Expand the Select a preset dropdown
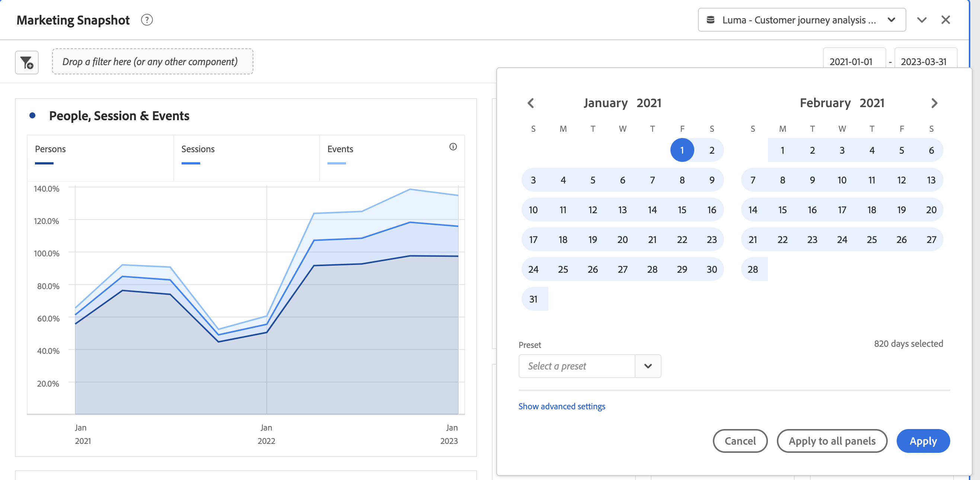980x480 pixels. click(648, 366)
